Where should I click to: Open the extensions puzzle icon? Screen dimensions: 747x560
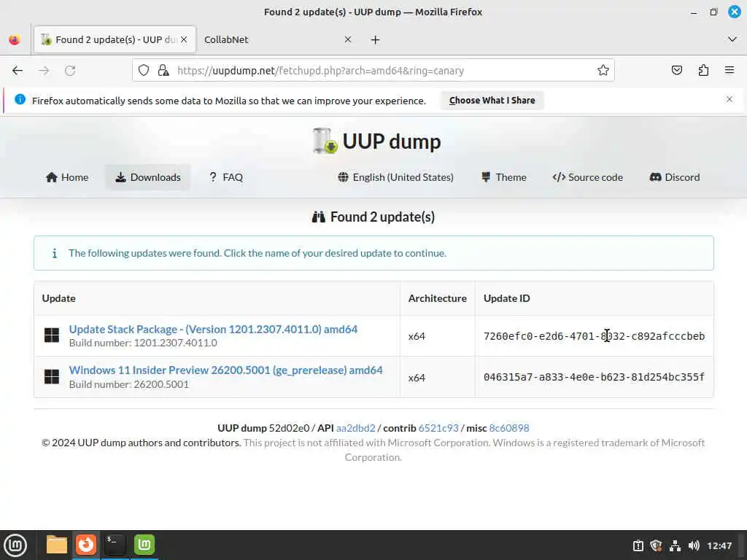click(703, 71)
